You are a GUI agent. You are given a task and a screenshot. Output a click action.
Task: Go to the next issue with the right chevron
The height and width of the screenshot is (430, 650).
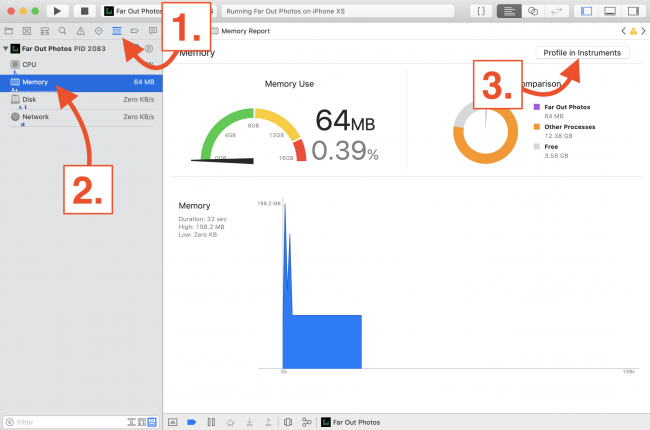click(643, 31)
